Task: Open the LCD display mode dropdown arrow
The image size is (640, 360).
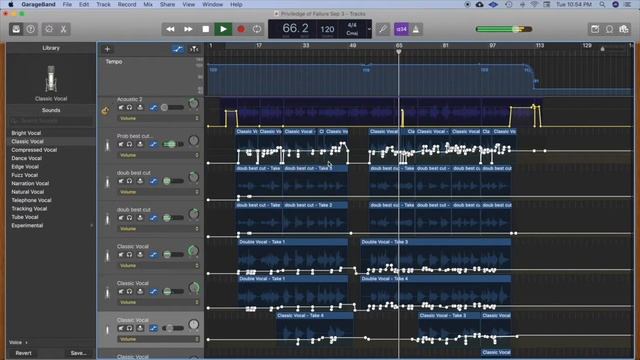Action: (369, 29)
